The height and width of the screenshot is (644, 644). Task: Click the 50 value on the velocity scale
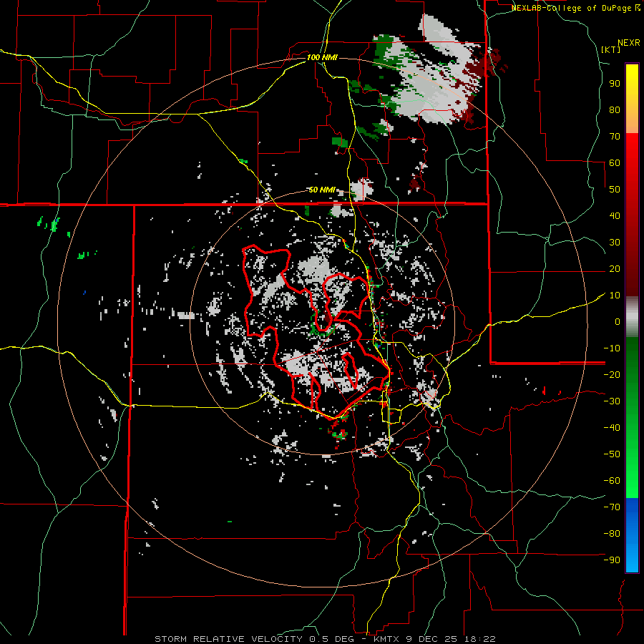click(x=615, y=190)
